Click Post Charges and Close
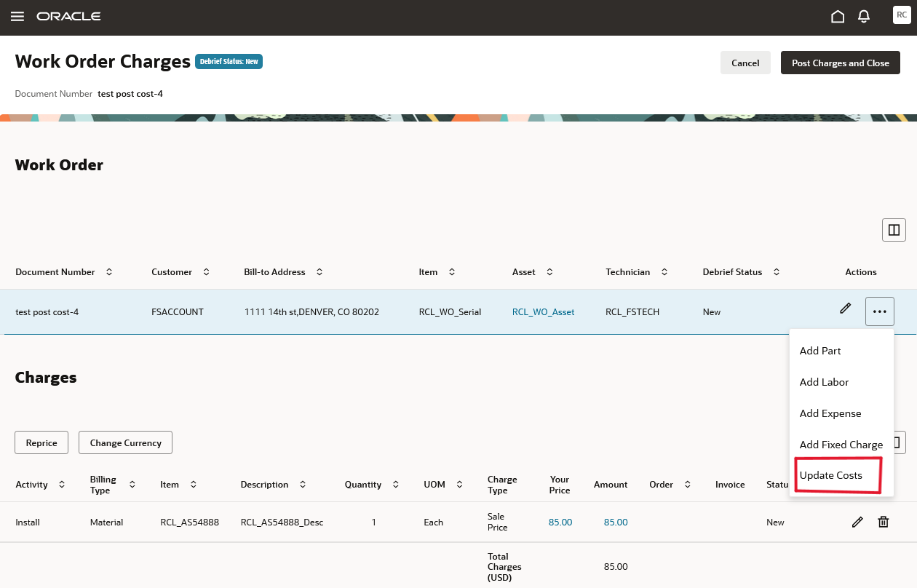 [x=840, y=63]
